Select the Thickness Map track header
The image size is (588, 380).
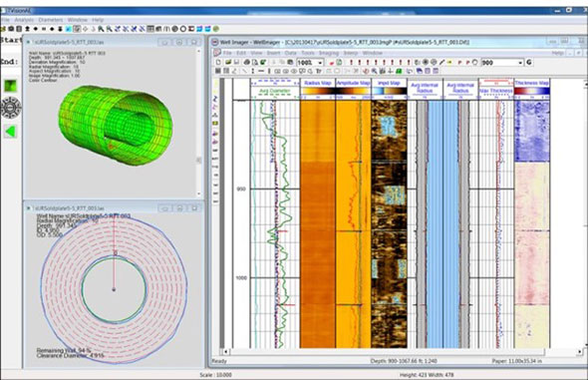click(x=532, y=83)
